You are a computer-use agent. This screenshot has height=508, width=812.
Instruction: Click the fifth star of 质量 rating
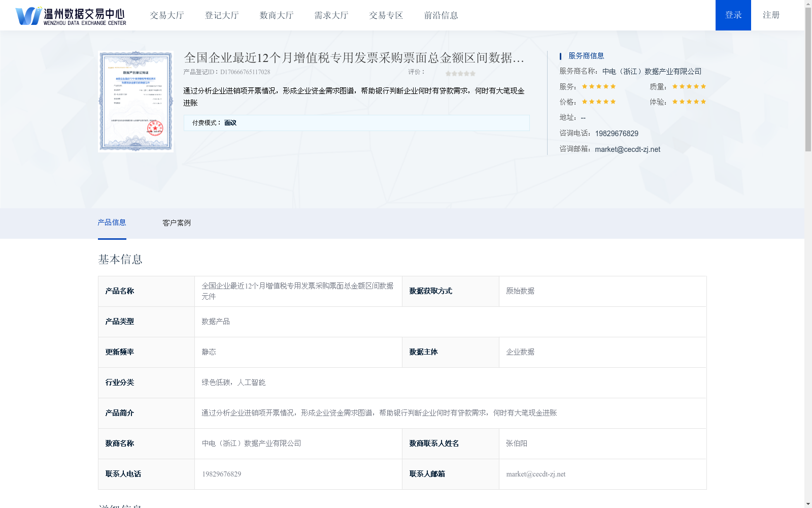[704, 86]
